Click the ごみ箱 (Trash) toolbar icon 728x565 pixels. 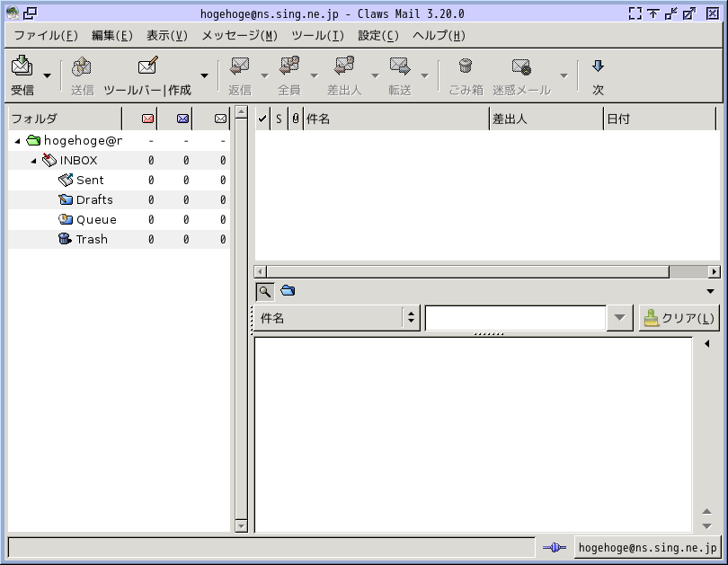point(466,66)
